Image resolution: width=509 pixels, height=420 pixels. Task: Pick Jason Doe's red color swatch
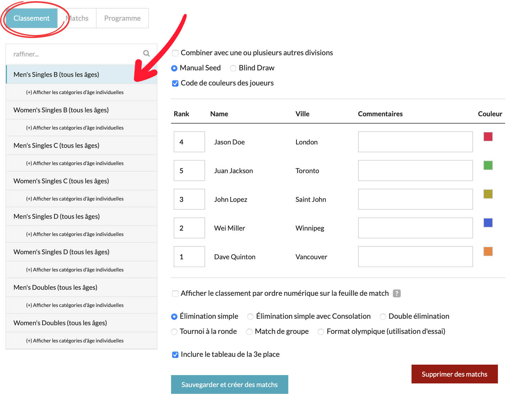pos(488,137)
